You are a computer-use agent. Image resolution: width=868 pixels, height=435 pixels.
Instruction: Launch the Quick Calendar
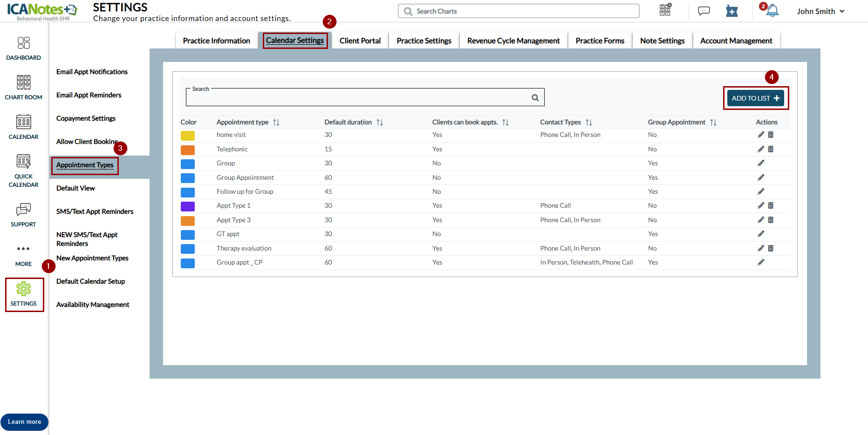coord(23,171)
